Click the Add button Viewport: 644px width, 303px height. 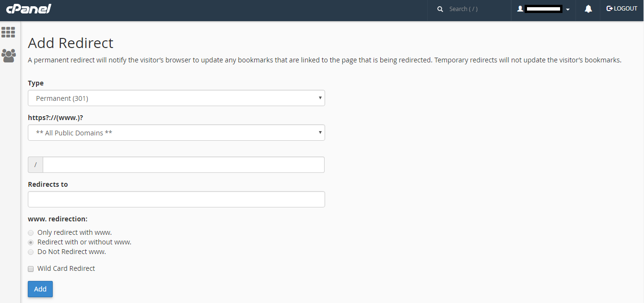[x=40, y=289]
